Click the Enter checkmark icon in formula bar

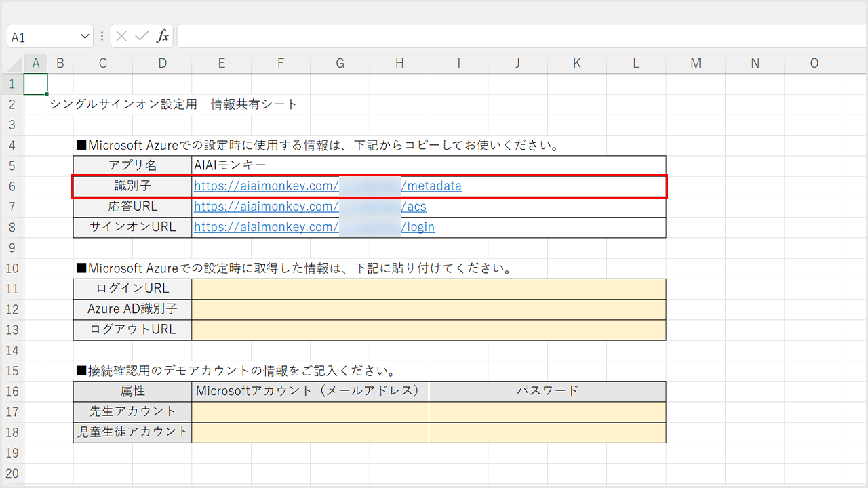click(x=142, y=37)
